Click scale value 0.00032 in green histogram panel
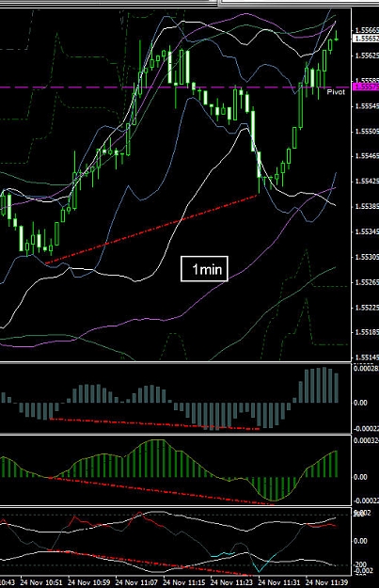Viewport: 379px width, 588px height. 366,440
